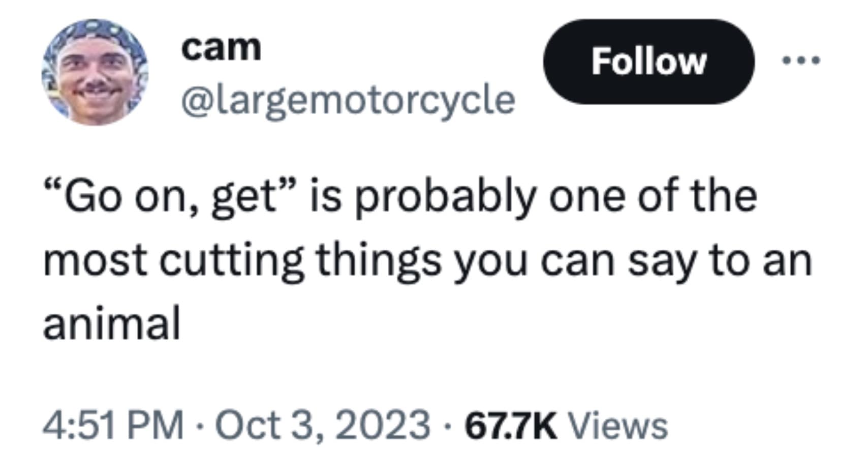Open the three-dot more options menu

pyautogui.click(x=801, y=61)
